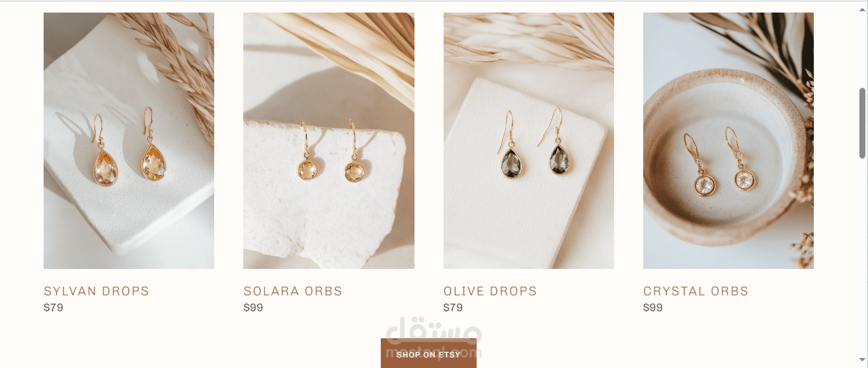The width and height of the screenshot is (868, 368).
Task: Open the Olive Drops product photo
Action: click(529, 141)
